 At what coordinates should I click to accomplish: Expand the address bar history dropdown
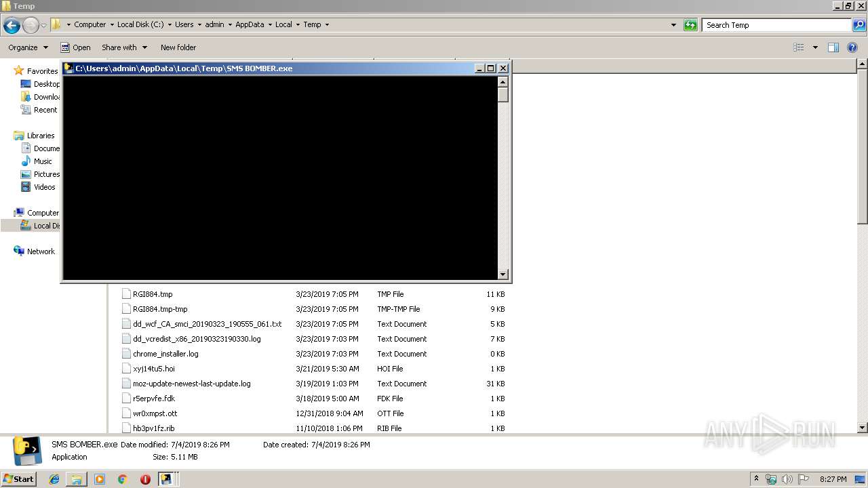pos(673,25)
